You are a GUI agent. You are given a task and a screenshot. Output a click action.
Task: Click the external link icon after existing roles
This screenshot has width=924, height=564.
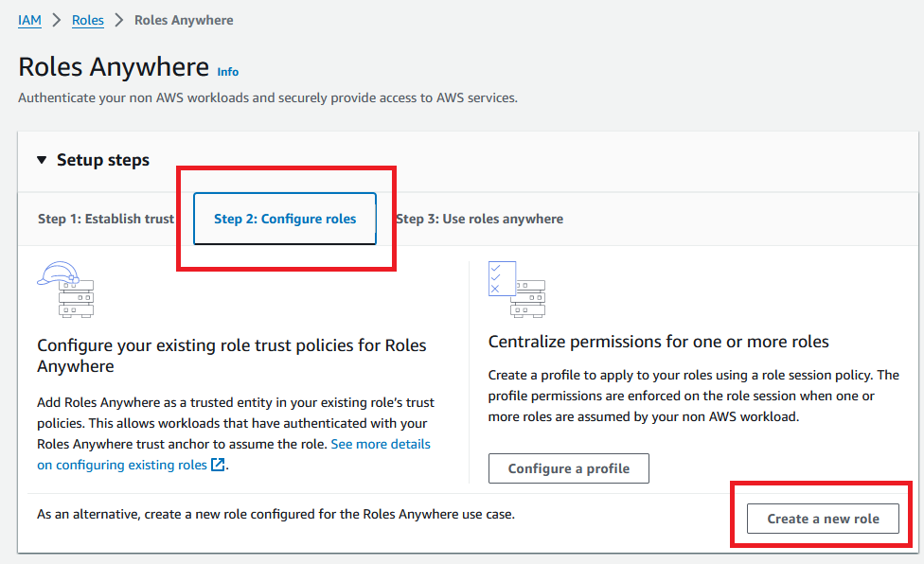(x=218, y=465)
